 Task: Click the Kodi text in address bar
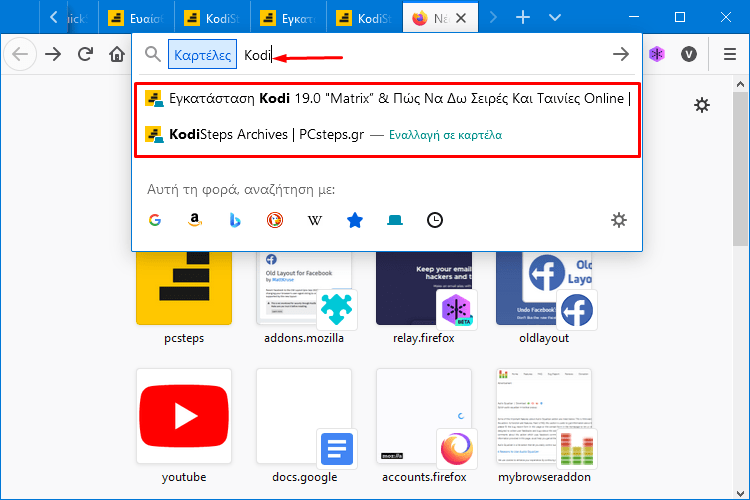pos(257,55)
